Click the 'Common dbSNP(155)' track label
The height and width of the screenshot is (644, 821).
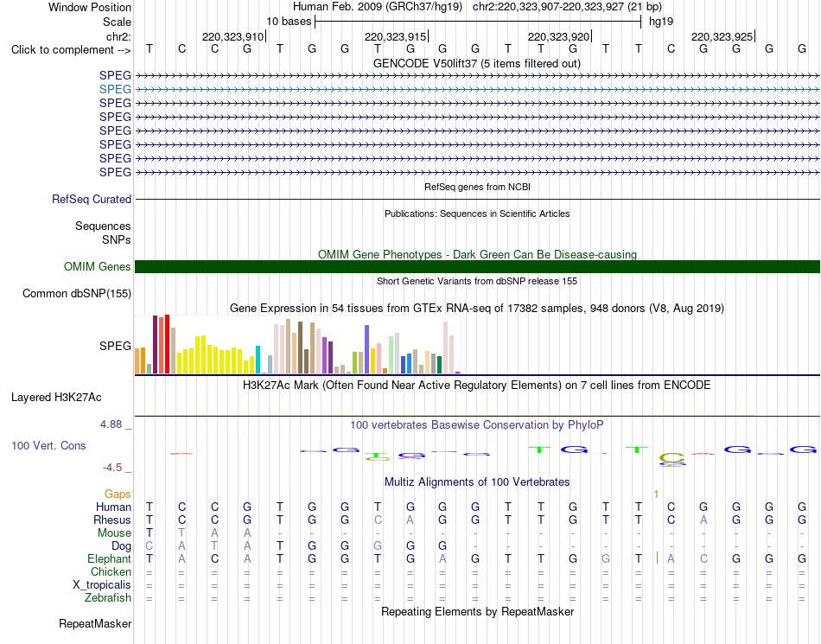(76, 293)
